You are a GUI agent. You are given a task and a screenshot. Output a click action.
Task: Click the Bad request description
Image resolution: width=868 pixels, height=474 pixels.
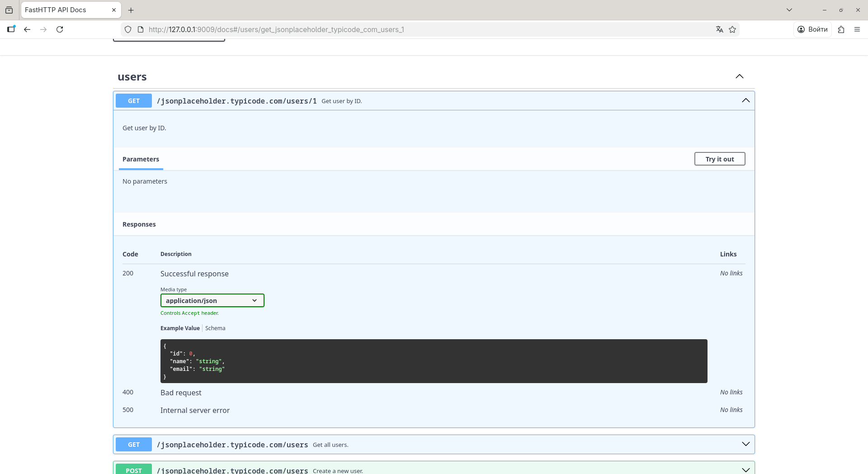click(x=181, y=393)
